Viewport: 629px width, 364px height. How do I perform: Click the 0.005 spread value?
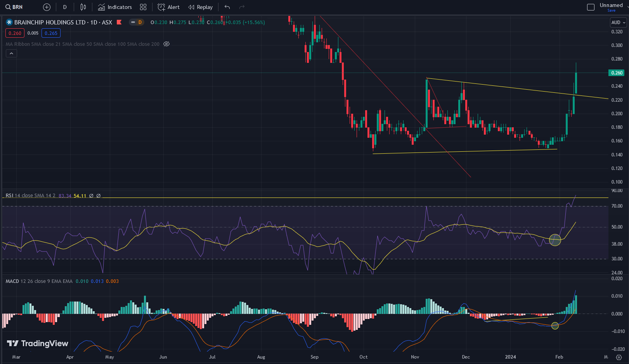33,33
